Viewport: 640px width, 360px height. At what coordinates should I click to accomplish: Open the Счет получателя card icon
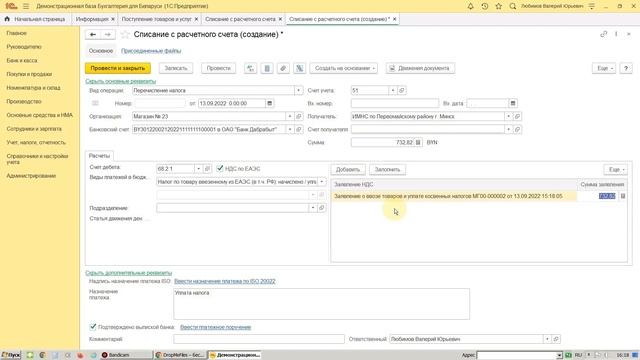pos(517,129)
